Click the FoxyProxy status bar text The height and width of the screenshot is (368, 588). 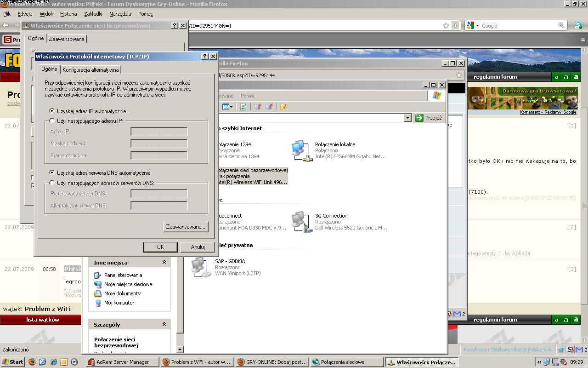508,350
